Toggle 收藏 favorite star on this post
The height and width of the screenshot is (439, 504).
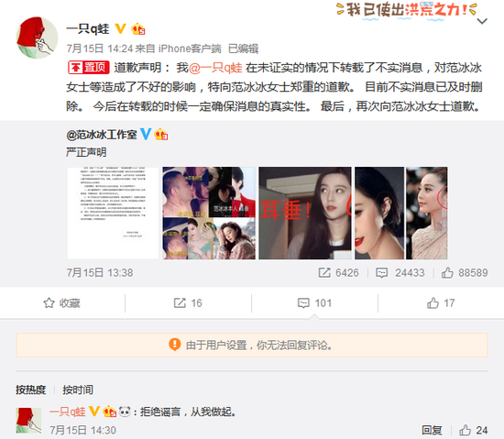click(x=62, y=303)
